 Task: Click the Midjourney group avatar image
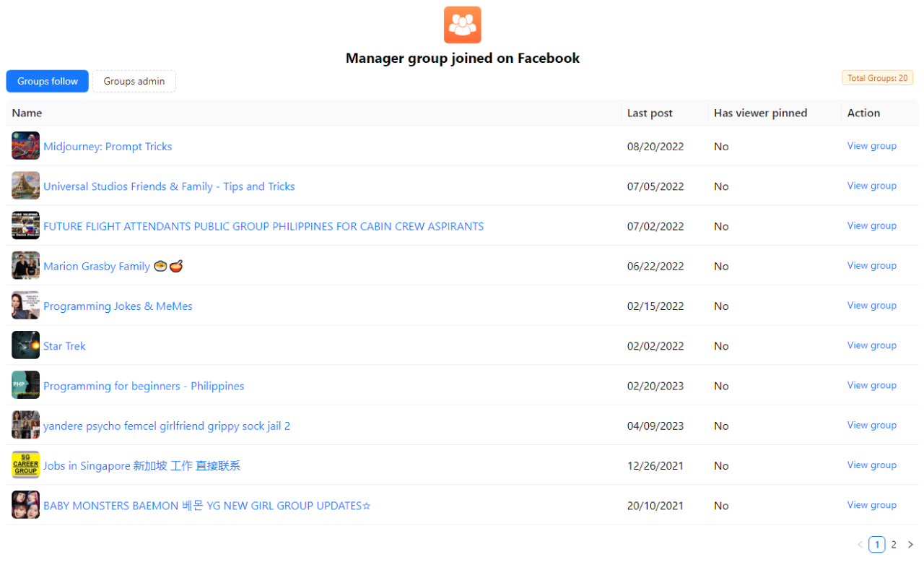(25, 145)
